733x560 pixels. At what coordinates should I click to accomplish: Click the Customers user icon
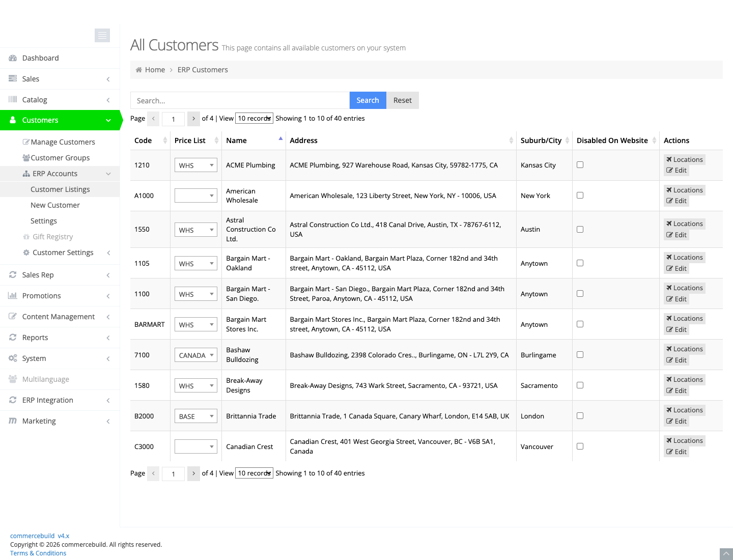[13, 120]
